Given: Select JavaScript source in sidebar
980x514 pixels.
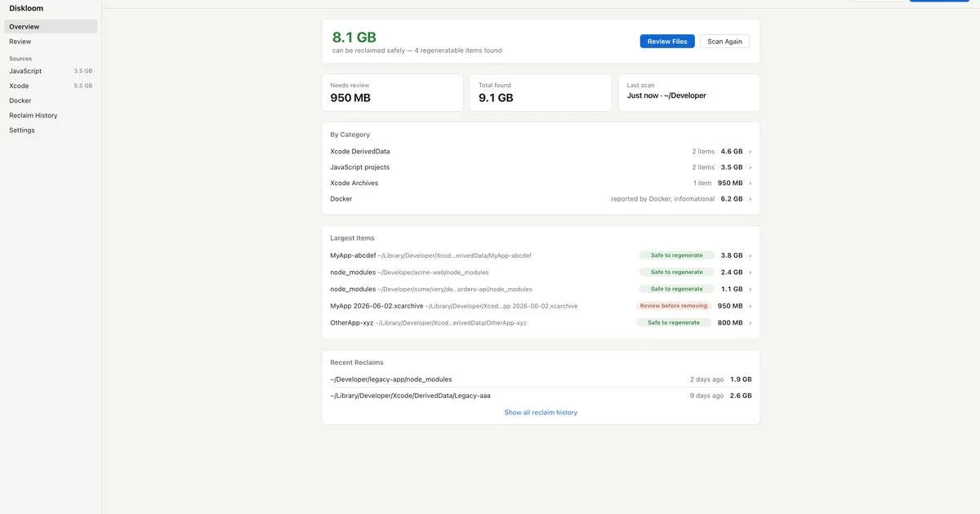Looking at the screenshot, I should [51, 71].
